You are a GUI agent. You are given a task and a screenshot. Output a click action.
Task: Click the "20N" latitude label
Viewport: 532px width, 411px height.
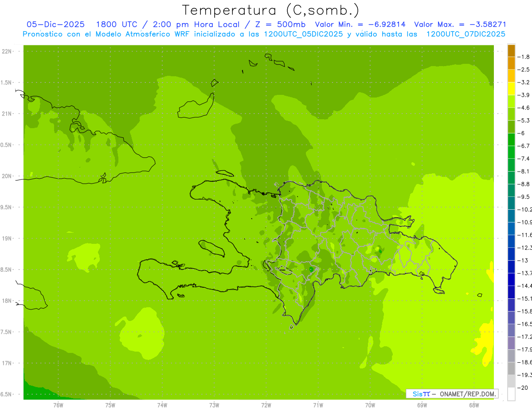[7, 176]
